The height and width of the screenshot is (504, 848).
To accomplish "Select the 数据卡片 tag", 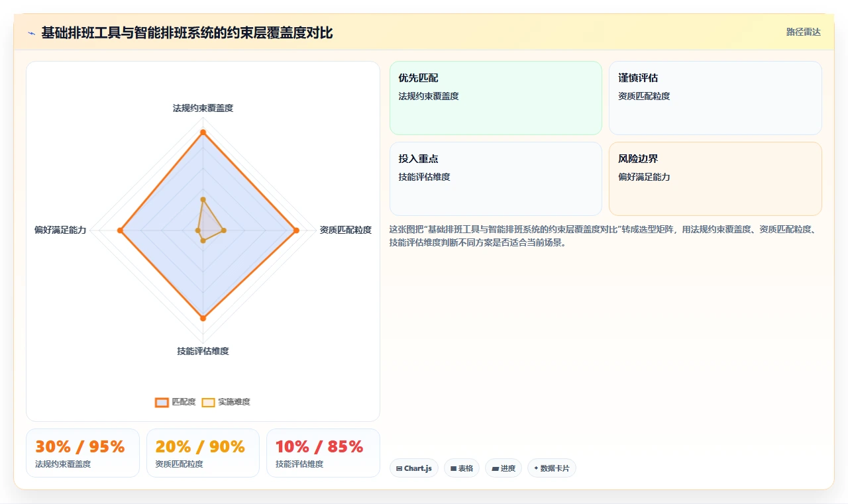I will tap(552, 468).
